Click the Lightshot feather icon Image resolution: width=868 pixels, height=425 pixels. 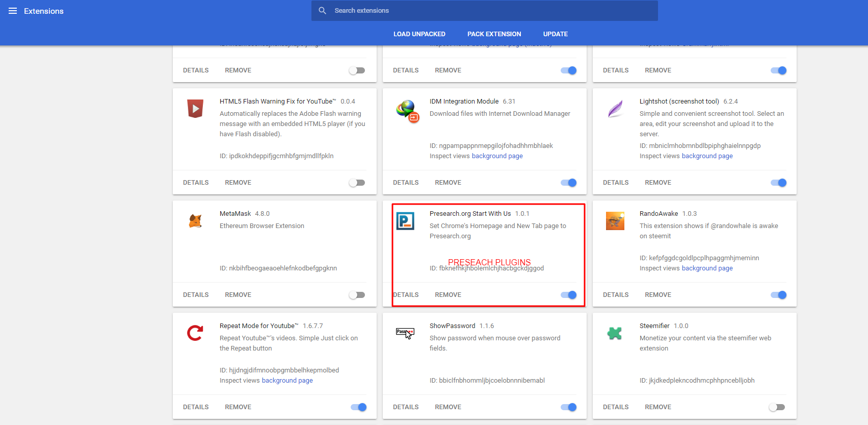(615, 109)
